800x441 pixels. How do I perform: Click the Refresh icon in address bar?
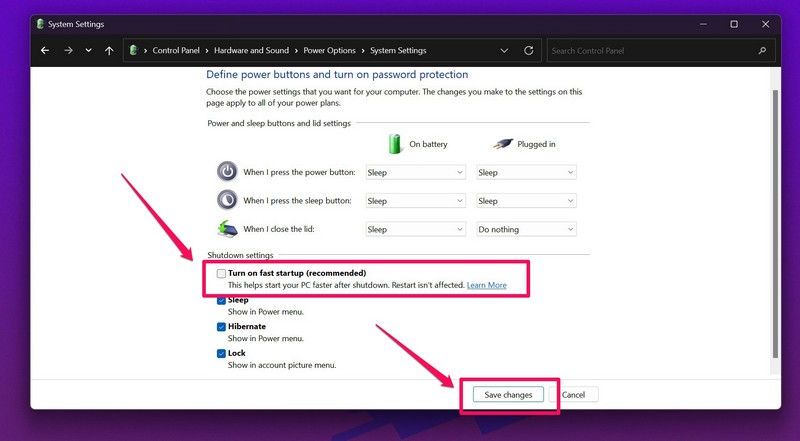pos(528,51)
